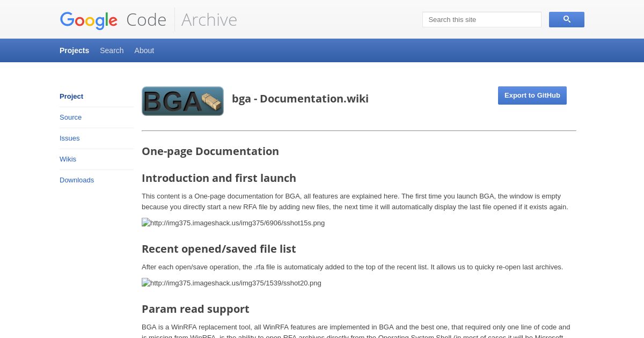This screenshot has height=338, width=644.
Task: Click the One-page Documentation heading
Action: pyautogui.click(x=210, y=151)
